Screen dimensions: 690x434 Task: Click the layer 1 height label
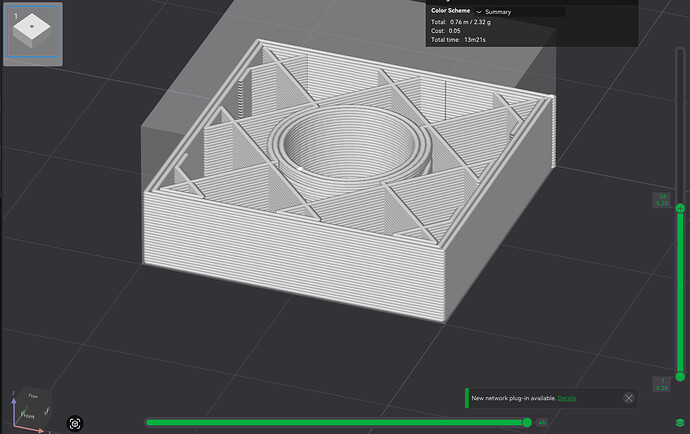click(662, 384)
